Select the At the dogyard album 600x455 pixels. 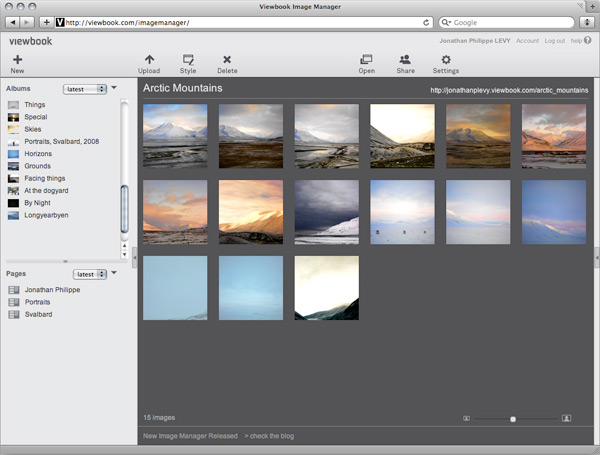[46, 191]
